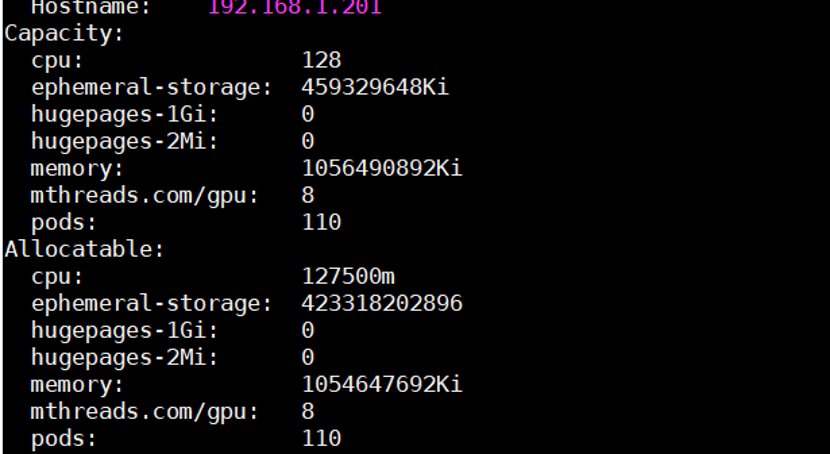Select Capacity cpu value 128
Image resolution: width=830 pixels, height=454 pixels.
coord(321,60)
